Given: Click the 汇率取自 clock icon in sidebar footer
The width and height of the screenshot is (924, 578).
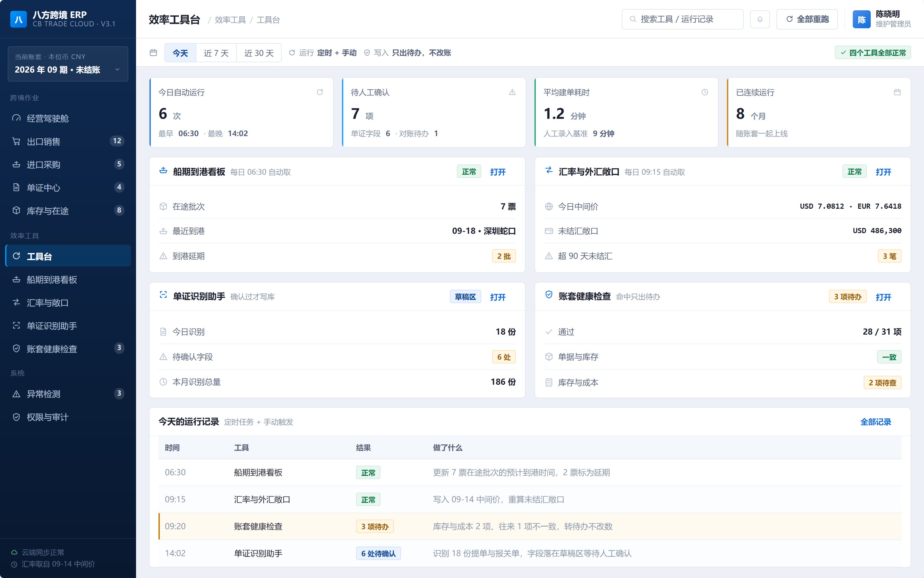Looking at the screenshot, I should 14,564.
